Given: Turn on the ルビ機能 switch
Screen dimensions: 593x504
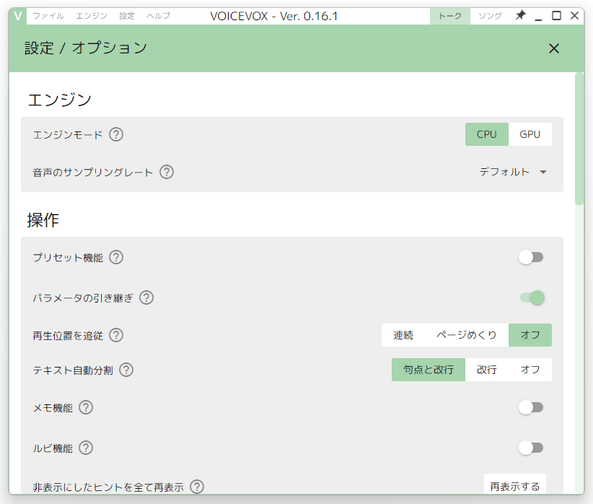Looking at the screenshot, I should 531,448.
